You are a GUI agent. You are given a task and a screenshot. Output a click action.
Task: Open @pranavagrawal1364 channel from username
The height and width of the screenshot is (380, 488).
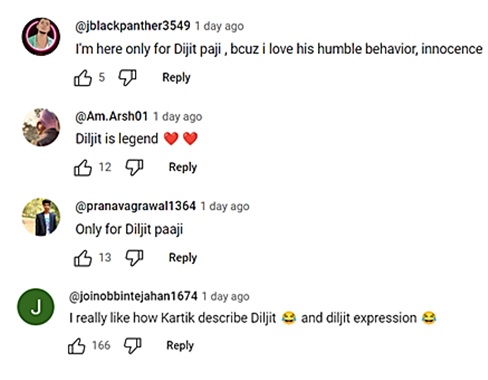click(x=135, y=206)
